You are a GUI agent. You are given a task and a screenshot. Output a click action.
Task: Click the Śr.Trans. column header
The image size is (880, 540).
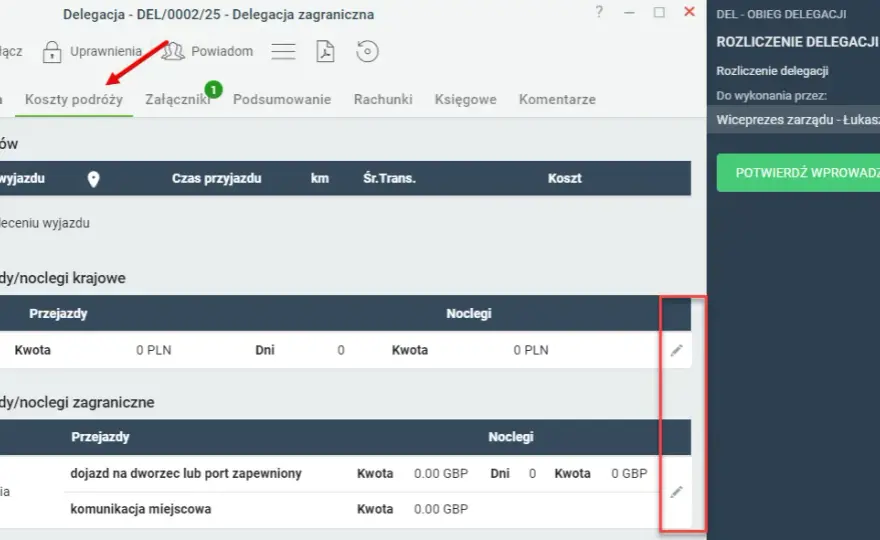click(x=389, y=179)
